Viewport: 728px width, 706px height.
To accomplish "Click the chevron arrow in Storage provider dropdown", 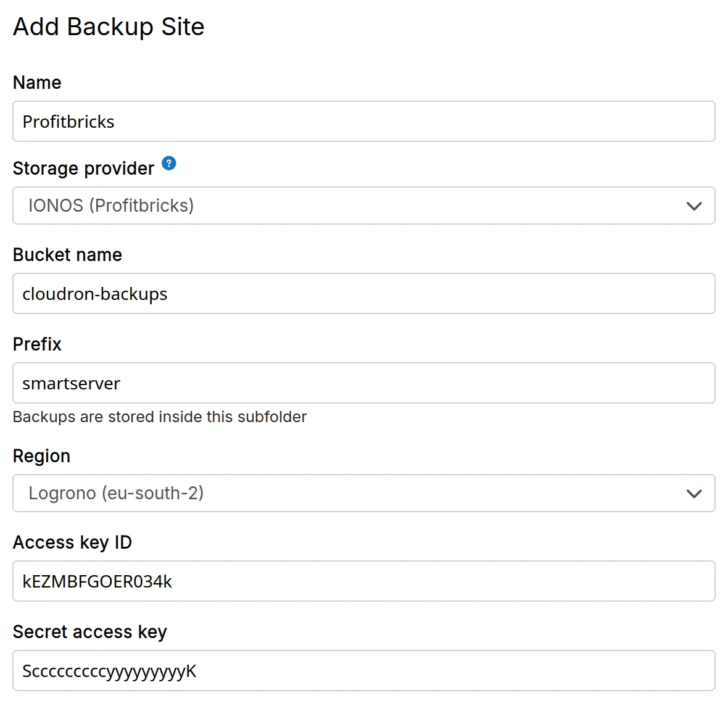I will pos(694,206).
